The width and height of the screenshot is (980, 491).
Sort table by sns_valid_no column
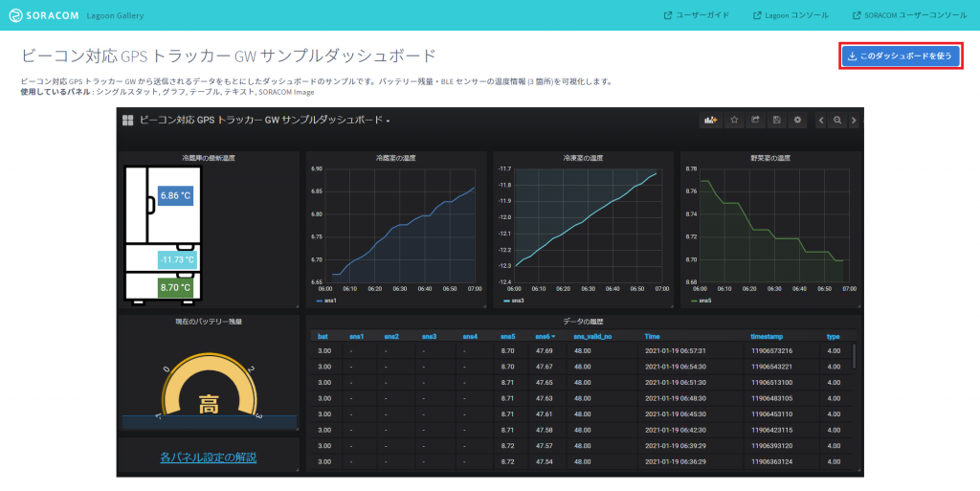[x=592, y=336]
